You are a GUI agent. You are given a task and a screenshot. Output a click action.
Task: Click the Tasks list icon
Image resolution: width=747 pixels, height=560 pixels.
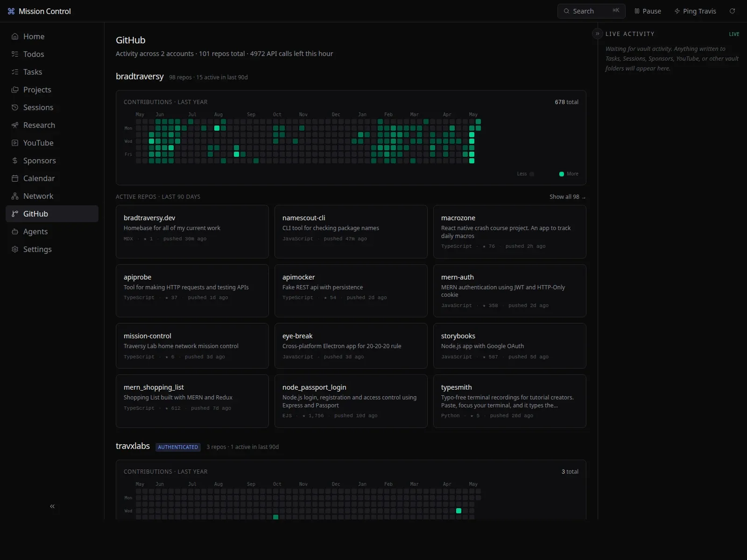(x=15, y=72)
